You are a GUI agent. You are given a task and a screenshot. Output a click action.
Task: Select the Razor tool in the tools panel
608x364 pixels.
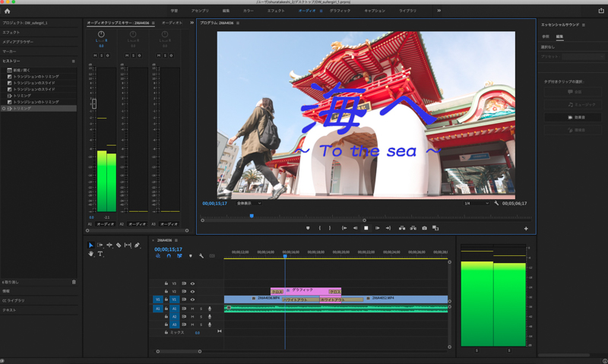click(119, 245)
